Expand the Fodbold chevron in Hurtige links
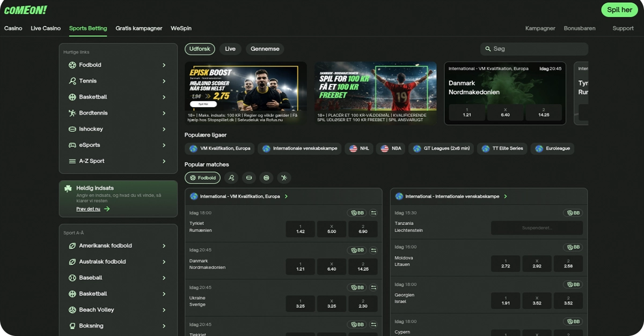 164,65
